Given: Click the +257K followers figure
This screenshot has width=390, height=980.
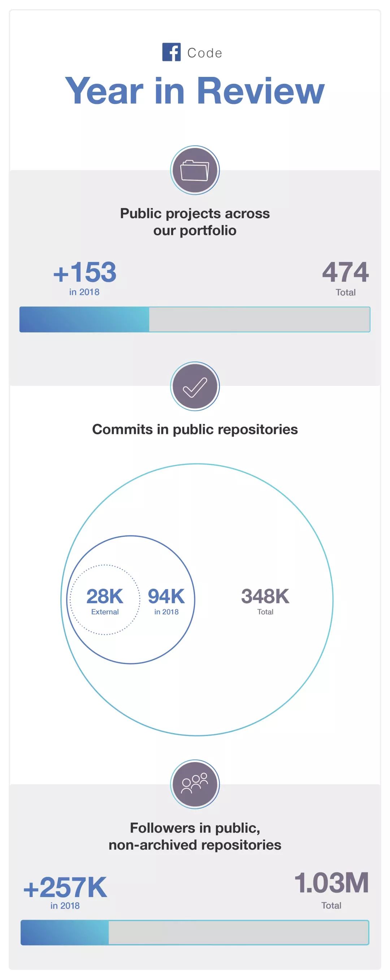Looking at the screenshot, I should point(65,888).
